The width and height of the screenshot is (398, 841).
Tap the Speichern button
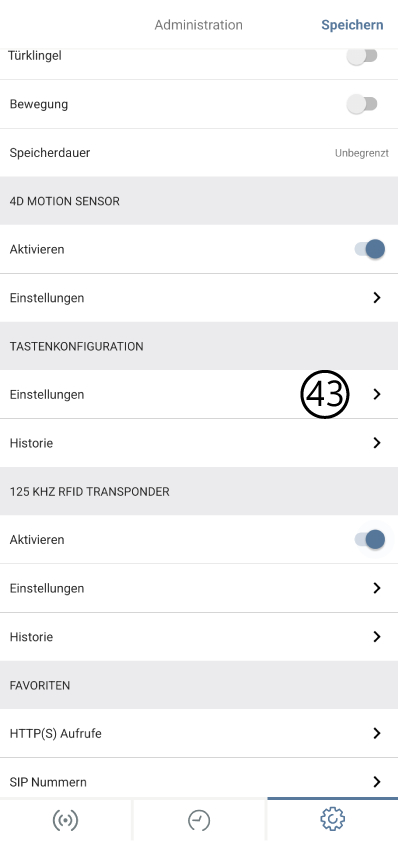(x=352, y=25)
